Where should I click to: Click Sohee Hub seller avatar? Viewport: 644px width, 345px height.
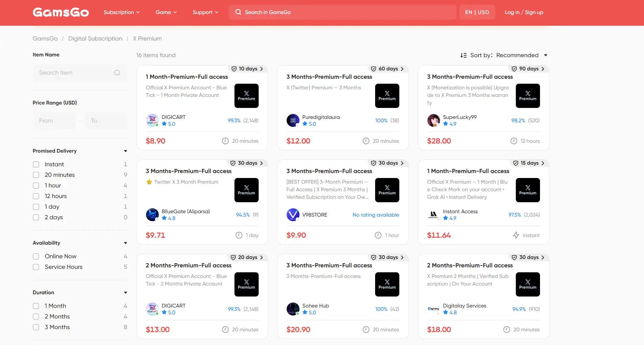pos(293,309)
